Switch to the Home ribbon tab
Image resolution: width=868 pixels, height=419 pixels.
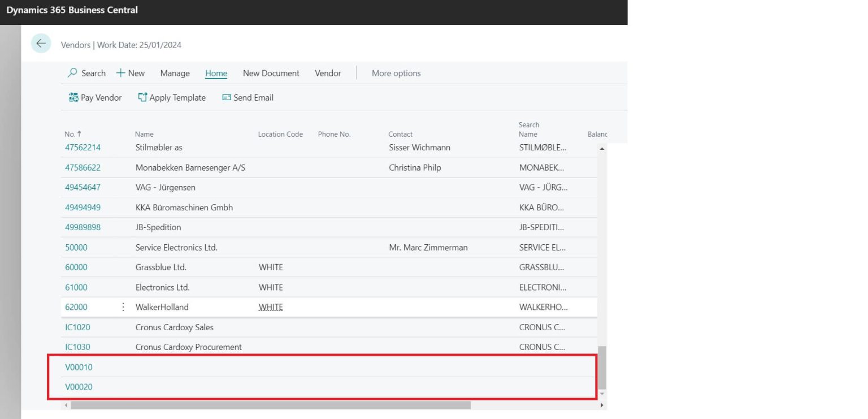(x=216, y=73)
